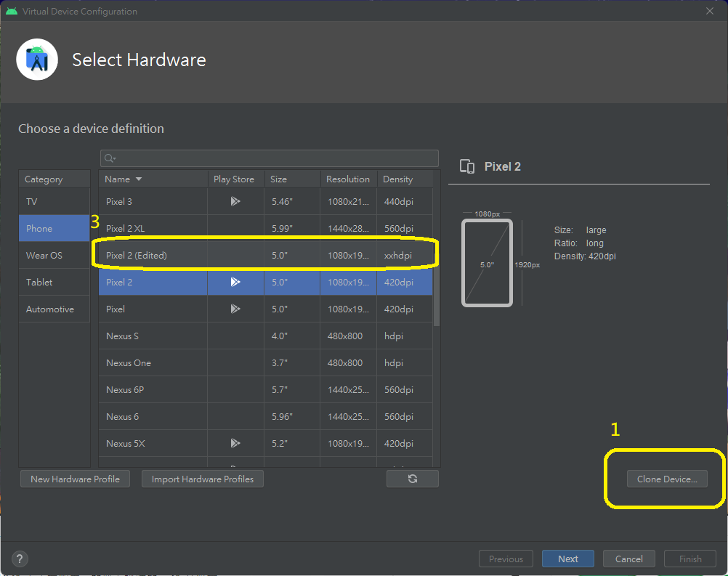Select the Tablet category
Viewport: 728px width, 576px height.
54,283
